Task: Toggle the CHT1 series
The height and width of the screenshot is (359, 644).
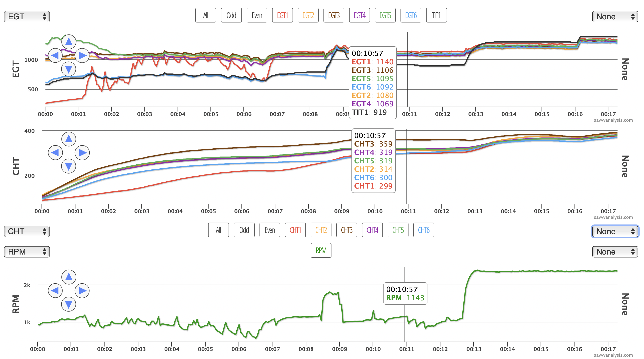Action: pos(295,230)
